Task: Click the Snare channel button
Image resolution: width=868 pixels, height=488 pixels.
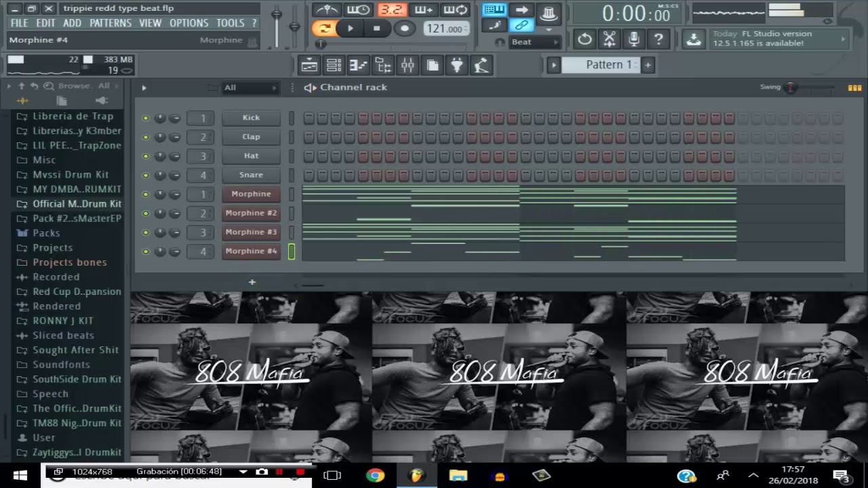Action: pyautogui.click(x=251, y=175)
